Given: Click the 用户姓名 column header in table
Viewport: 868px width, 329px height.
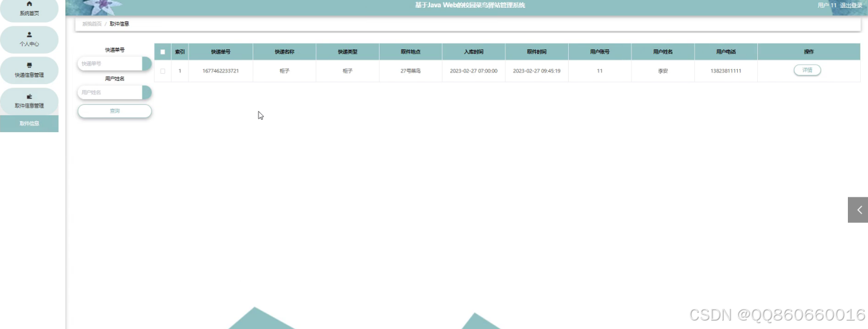Looking at the screenshot, I should (663, 52).
